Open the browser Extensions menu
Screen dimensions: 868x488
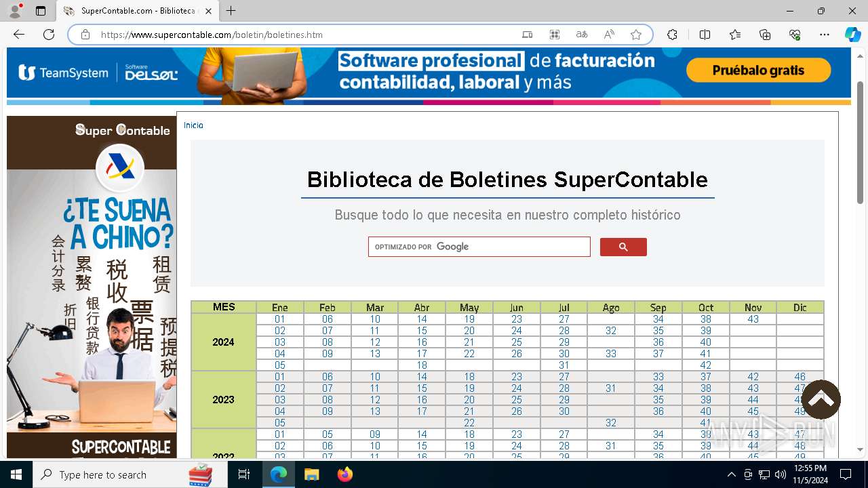(672, 35)
